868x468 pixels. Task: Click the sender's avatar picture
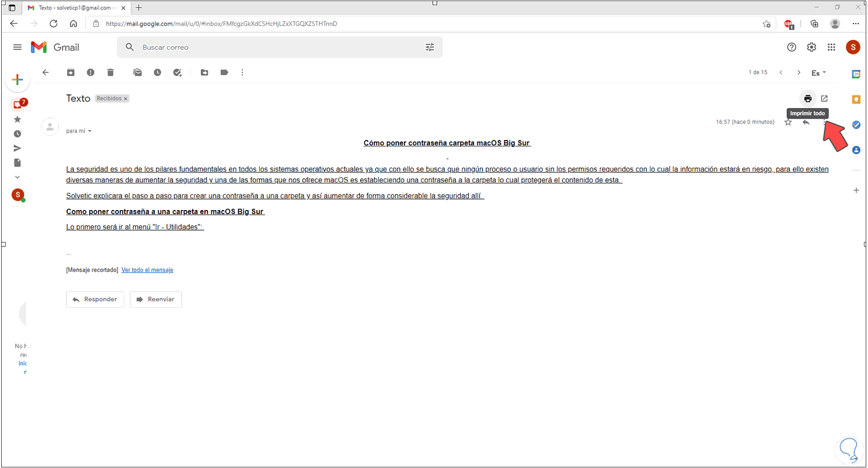[50, 127]
